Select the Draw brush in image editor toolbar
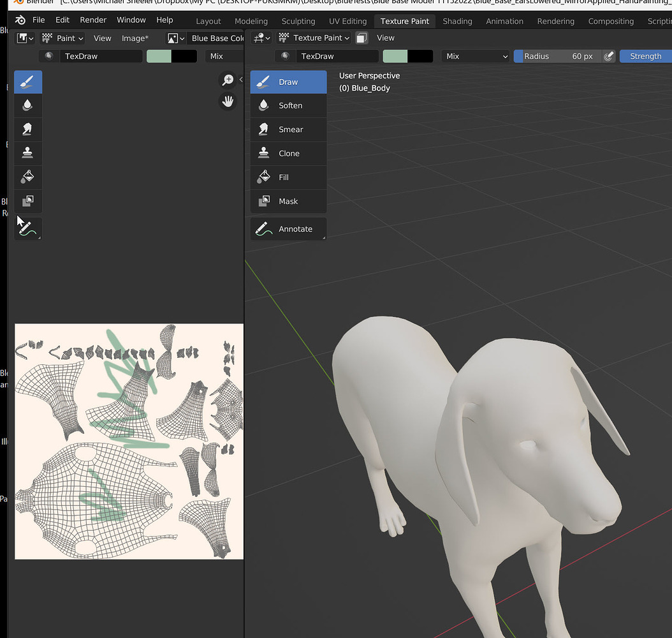The height and width of the screenshot is (638, 672). pos(28,82)
